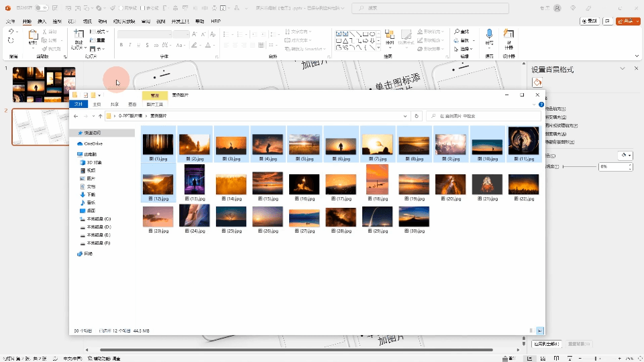The image size is (644, 362).
Task: Collapse the PowerPoint ribbon chevron
Action: [637, 56]
